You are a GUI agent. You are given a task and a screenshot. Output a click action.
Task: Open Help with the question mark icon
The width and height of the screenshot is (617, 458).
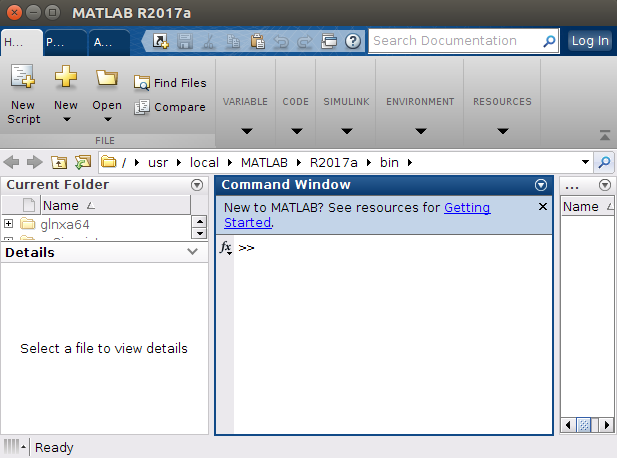353,41
